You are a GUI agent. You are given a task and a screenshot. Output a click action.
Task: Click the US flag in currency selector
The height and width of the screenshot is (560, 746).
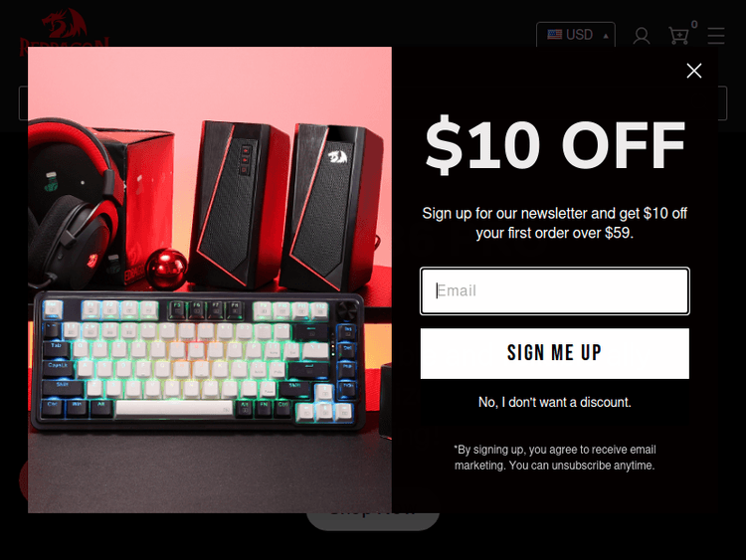click(554, 34)
